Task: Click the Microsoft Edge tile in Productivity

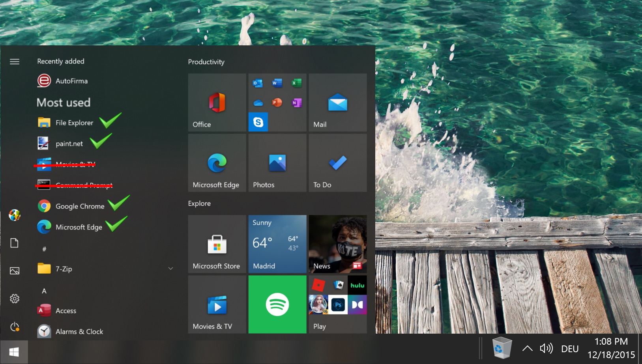Action: coord(217,163)
